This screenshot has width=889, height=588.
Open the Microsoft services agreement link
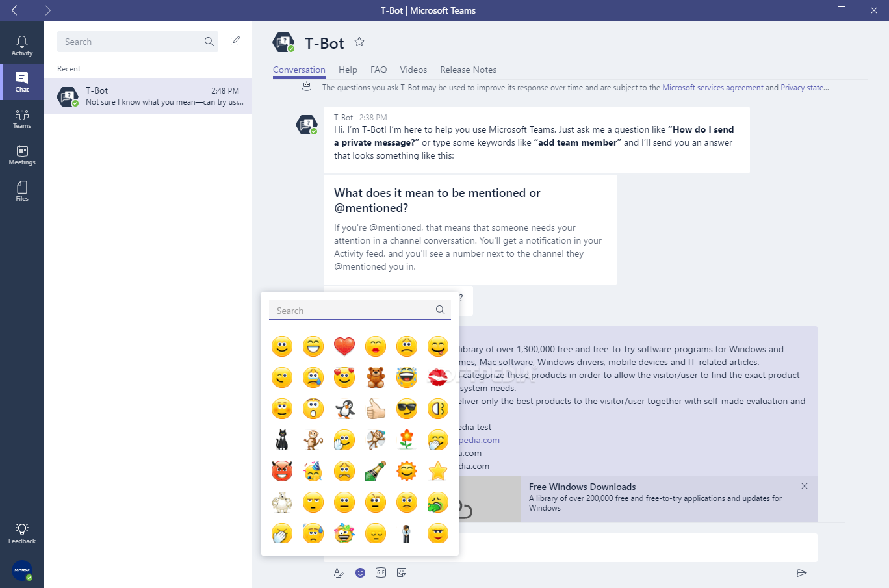coord(713,88)
